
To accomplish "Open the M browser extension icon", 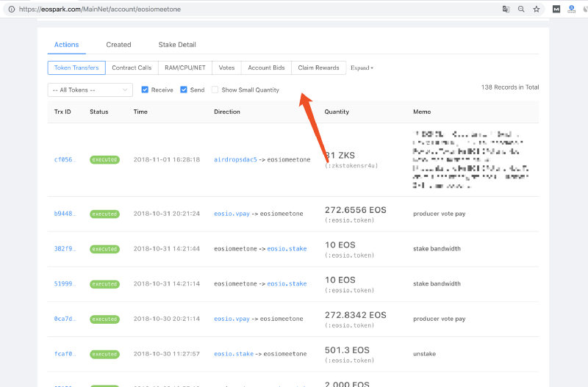I will [556, 10].
